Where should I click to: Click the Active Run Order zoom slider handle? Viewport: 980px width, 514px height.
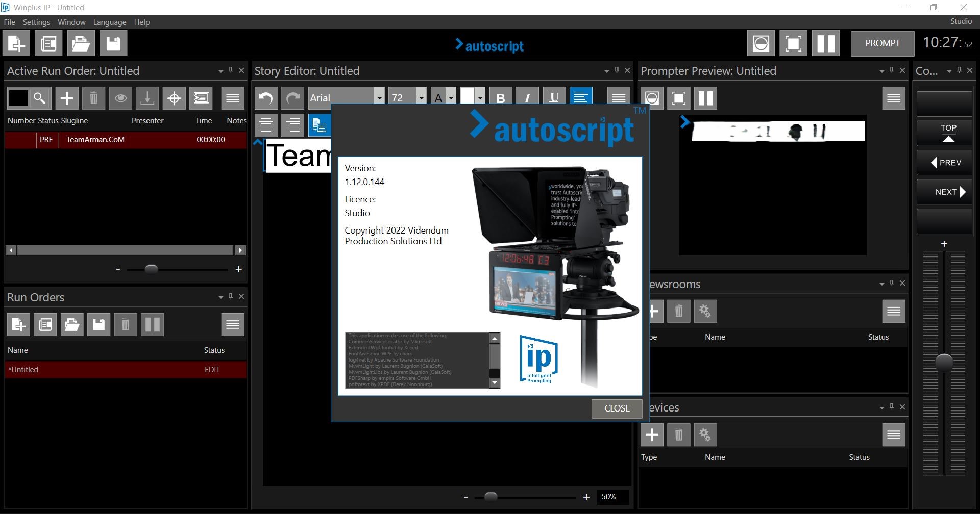coord(151,269)
